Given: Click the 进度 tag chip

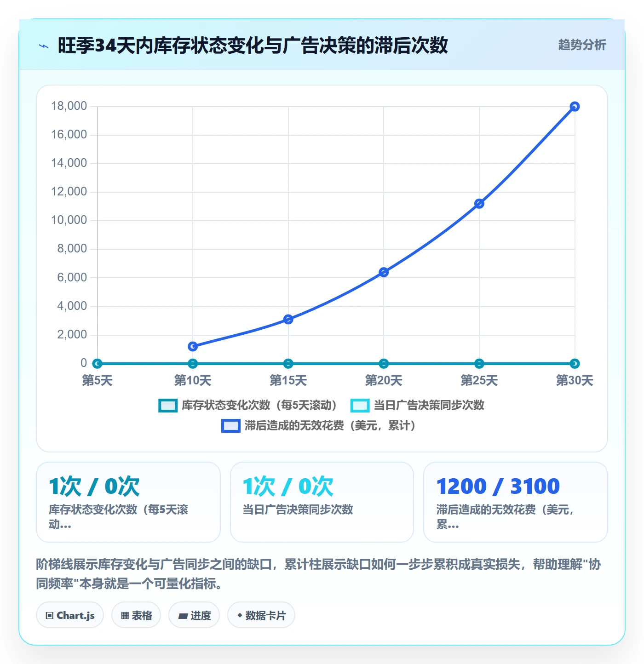Looking at the screenshot, I should pos(194,615).
